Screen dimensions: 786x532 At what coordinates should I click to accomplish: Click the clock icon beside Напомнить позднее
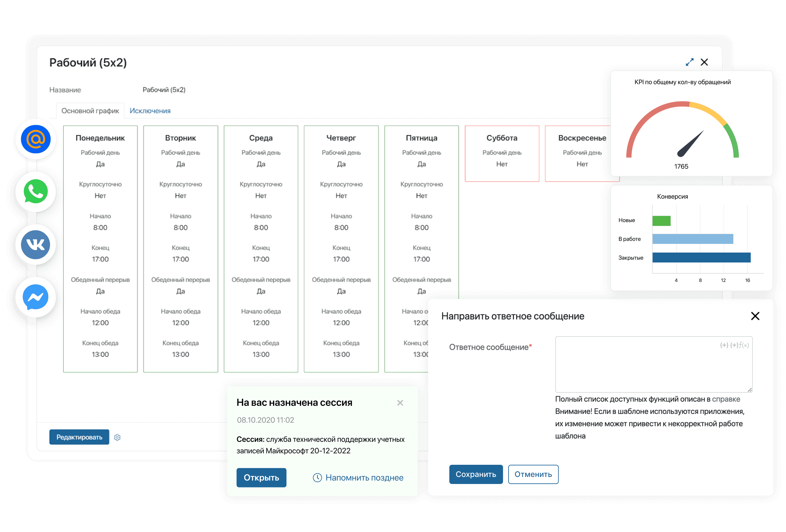317,478
